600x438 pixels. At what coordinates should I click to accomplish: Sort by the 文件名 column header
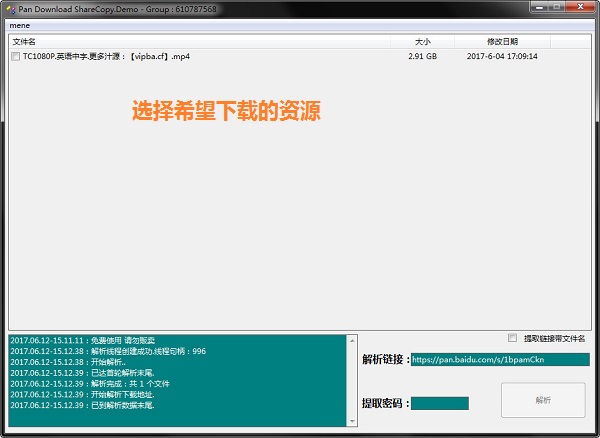pyautogui.click(x=22, y=42)
